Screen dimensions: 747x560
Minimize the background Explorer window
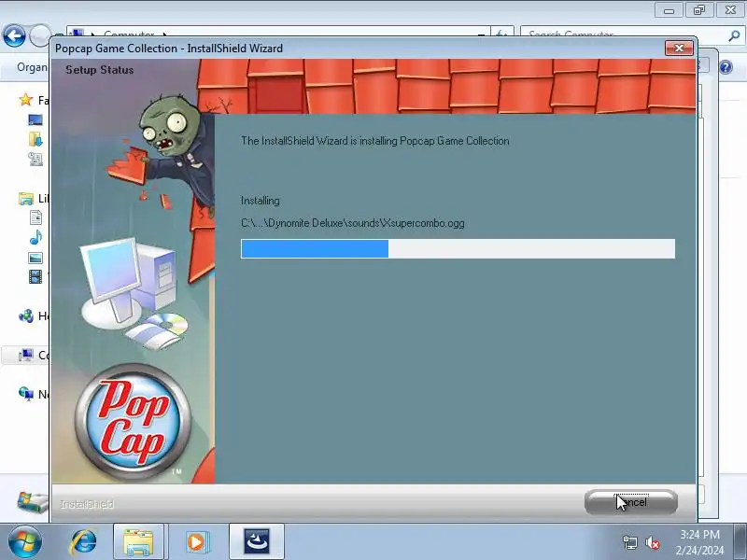pyautogui.click(x=669, y=10)
